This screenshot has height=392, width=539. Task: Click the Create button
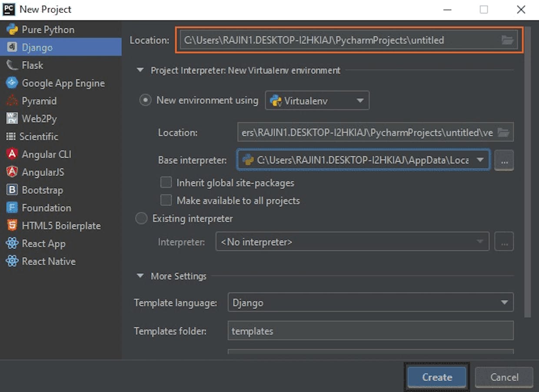click(437, 377)
